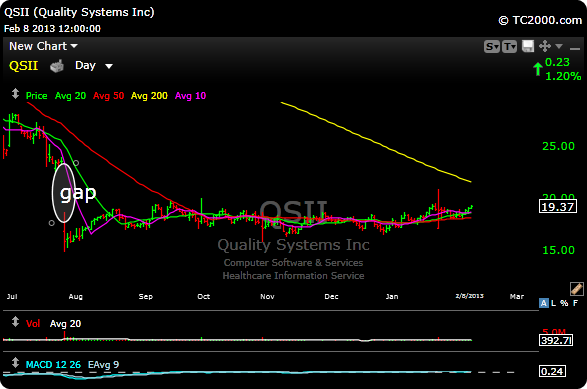Image resolution: width=587 pixels, height=389 pixels.
Task: Open the Day timeframe dropdown
Action: (x=94, y=66)
